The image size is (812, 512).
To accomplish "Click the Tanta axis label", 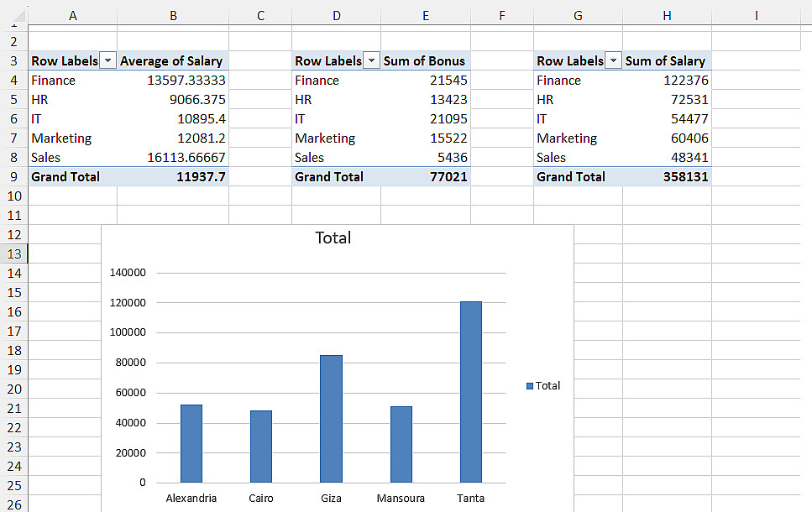I will 470,498.
